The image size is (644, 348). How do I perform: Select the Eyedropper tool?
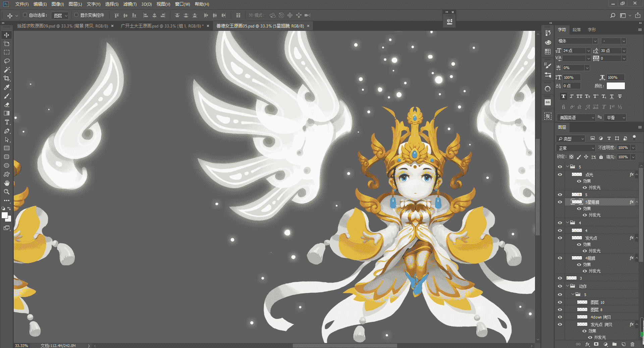(x=7, y=87)
